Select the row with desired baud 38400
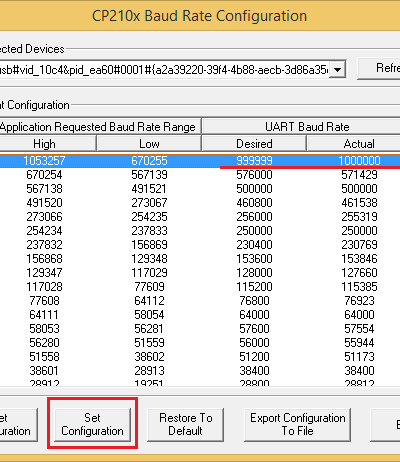The width and height of the screenshot is (400, 462). (x=200, y=371)
